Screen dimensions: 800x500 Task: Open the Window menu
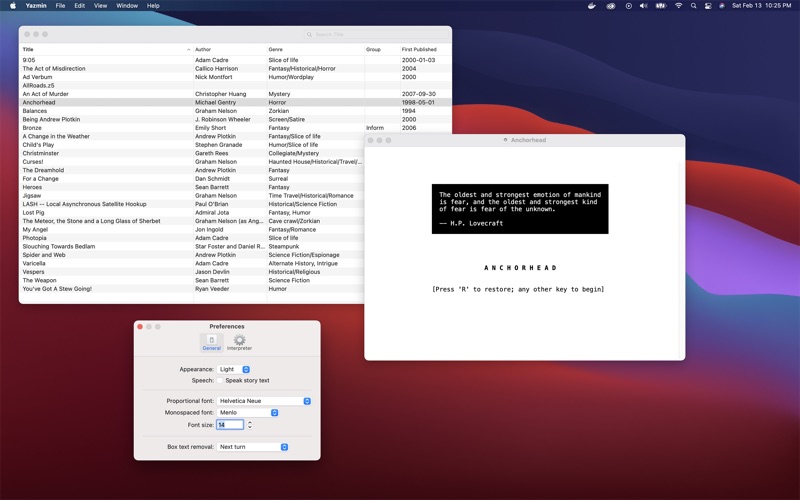pos(127,6)
